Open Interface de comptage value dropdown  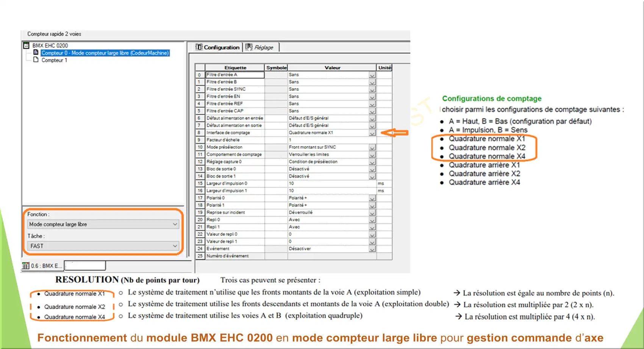pyautogui.click(x=372, y=133)
